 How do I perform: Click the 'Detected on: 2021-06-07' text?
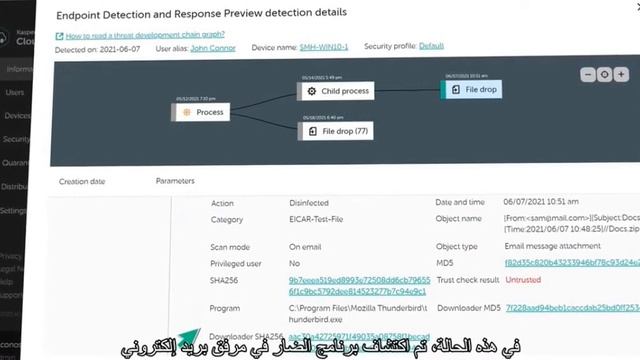click(x=97, y=50)
